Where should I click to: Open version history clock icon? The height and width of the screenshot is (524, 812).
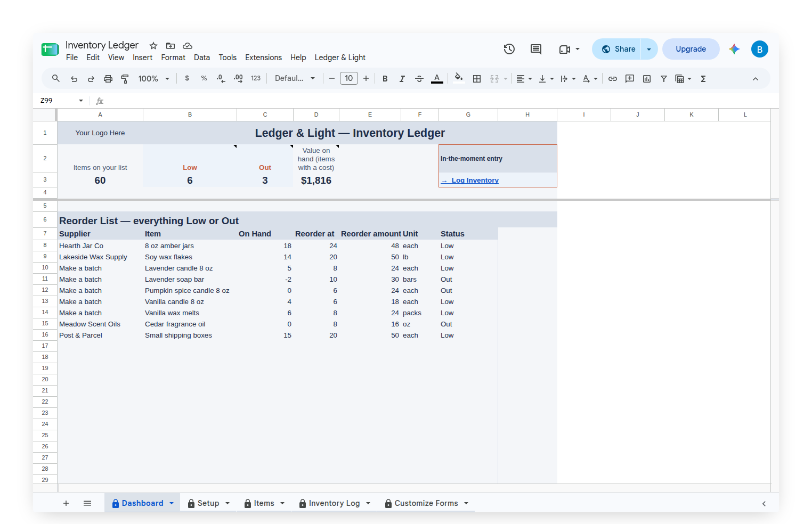coord(509,49)
